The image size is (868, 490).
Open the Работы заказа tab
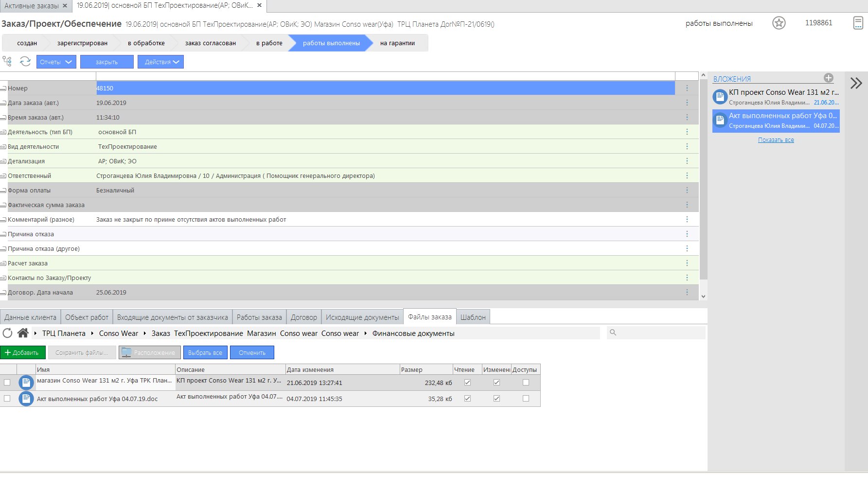[x=259, y=317]
